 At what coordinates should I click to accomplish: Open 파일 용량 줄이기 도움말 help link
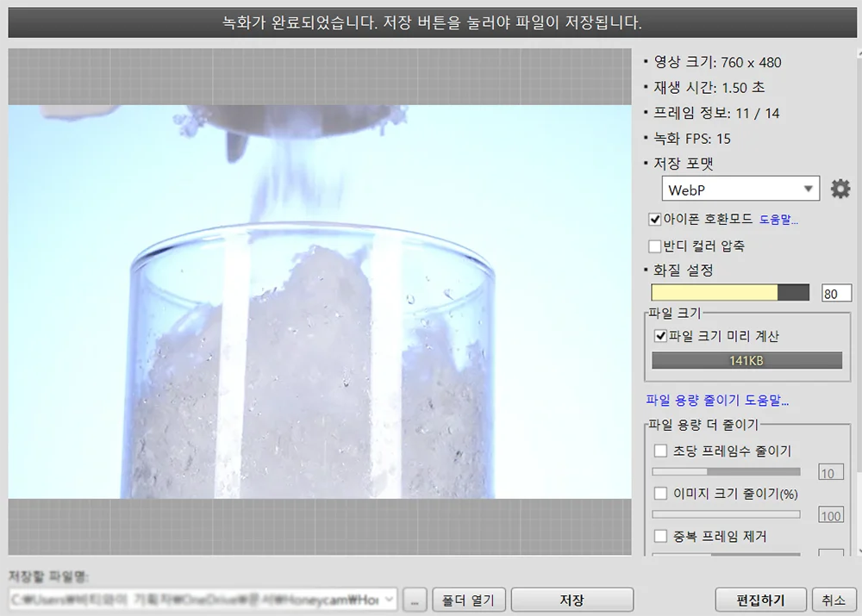point(715,400)
